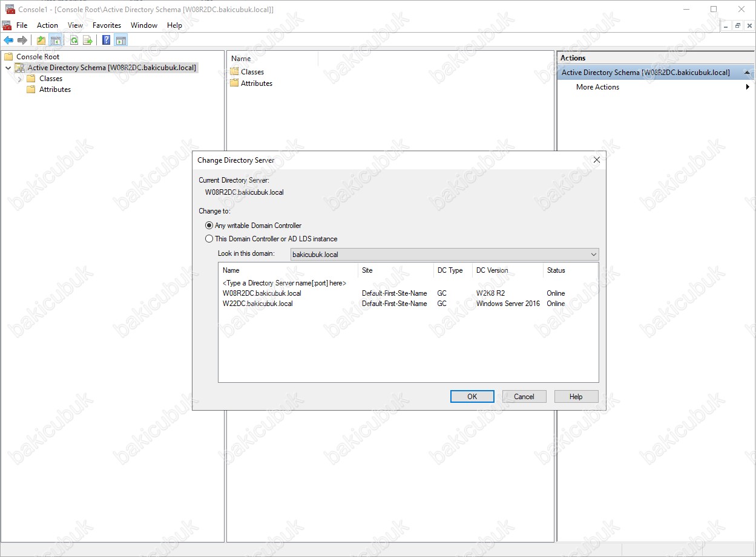This screenshot has height=557, width=756.
Task: Restore the inner MDI console window
Action: click(x=738, y=25)
